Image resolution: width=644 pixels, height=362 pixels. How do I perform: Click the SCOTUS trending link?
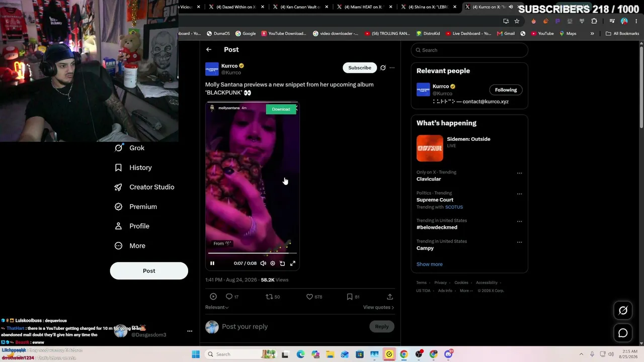coord(454,207)
